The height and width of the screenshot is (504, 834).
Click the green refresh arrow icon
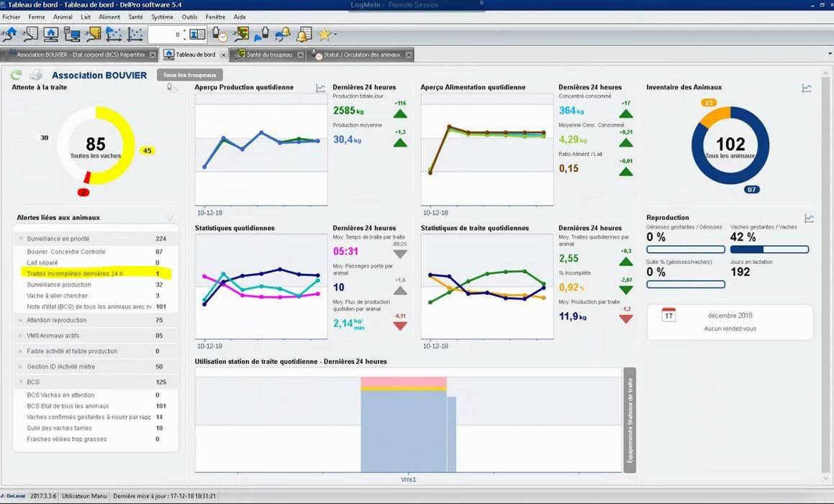(x=16, y=75)
